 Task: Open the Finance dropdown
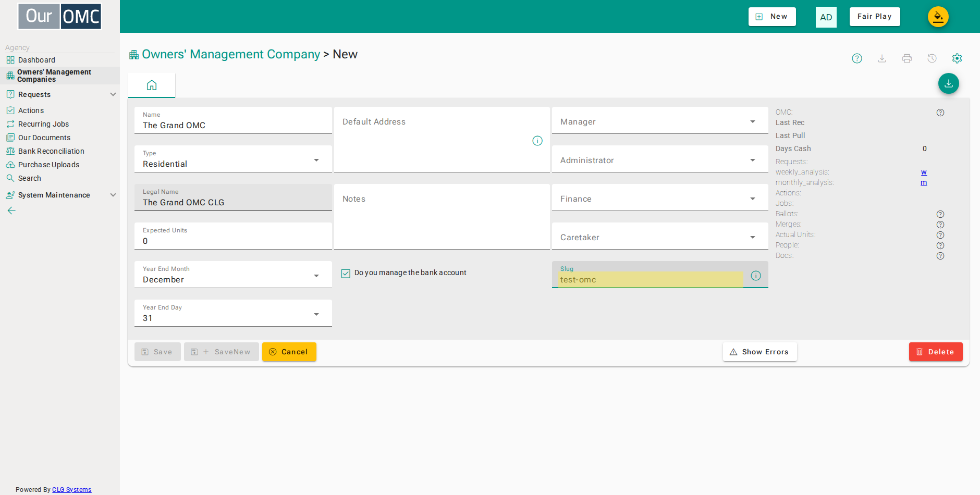[660, 197]
